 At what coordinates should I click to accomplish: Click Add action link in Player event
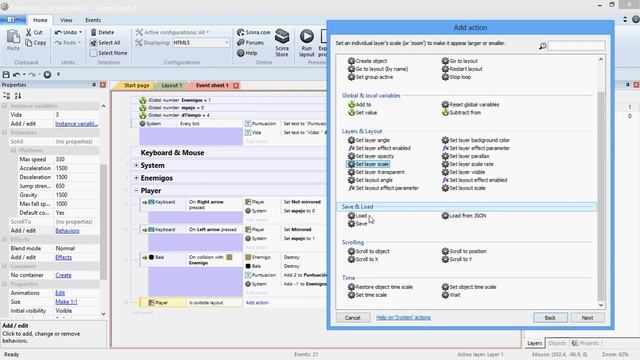coord(257,303)
